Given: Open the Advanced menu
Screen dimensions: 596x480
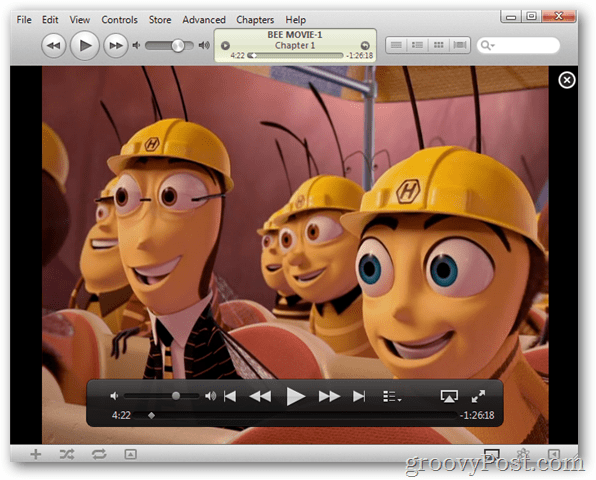Looking at the screenshot, I should tap(204, 20).
